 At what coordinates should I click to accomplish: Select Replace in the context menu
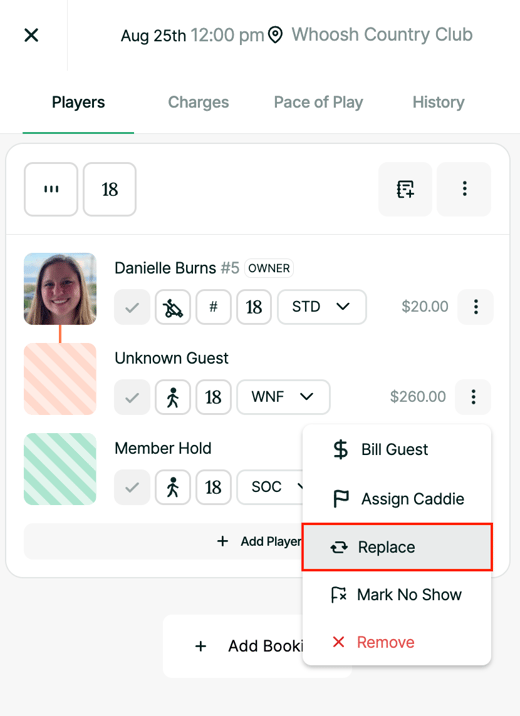(397, 547)
